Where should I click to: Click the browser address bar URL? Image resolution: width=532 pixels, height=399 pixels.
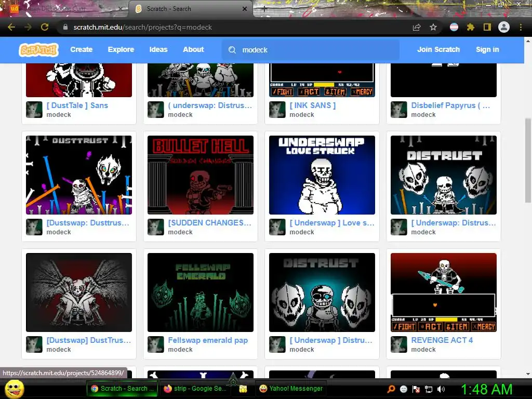(142, 27)
